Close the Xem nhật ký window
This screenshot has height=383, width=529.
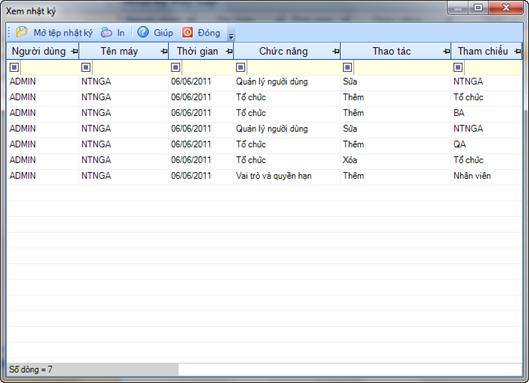[x=506, y=7]
